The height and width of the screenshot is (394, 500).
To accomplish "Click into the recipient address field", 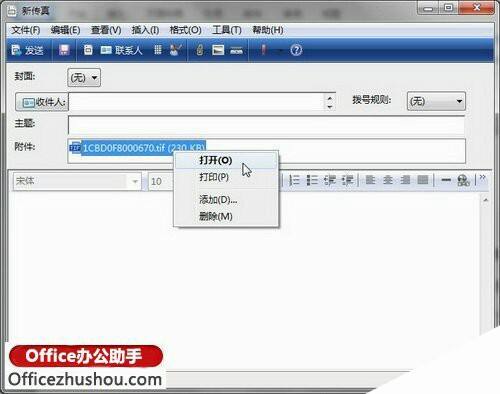I will (196, 102).
